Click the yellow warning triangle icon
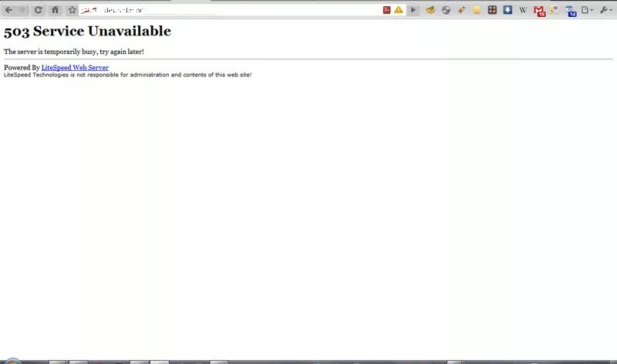 [399, 10]
